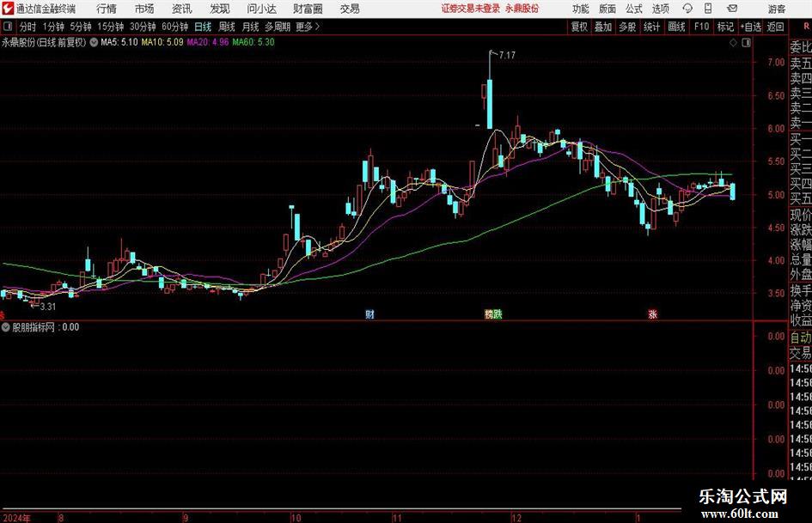Open the 版面 menu
The image size is (812, 523).
(x=607, y=9)
